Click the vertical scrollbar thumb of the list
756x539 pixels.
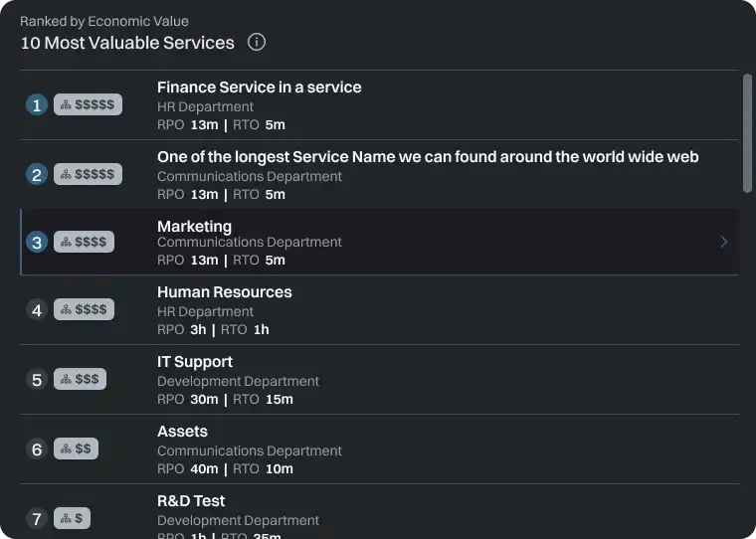747,133
